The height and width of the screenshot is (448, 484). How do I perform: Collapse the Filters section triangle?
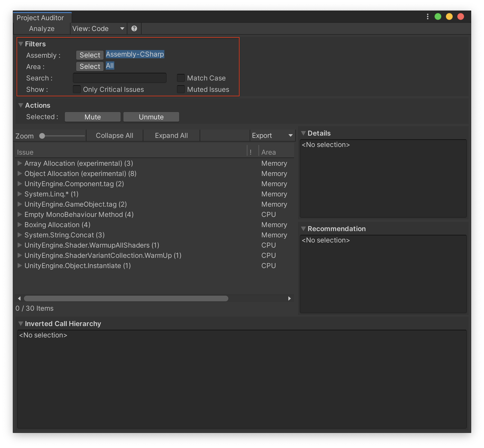point(21,44)
